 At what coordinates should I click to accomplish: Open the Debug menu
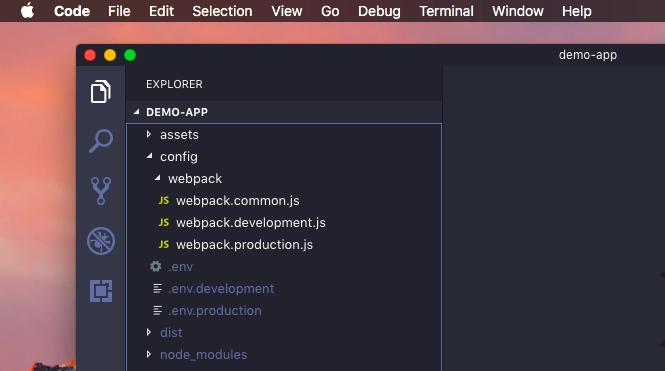click(x=379, y=11)
